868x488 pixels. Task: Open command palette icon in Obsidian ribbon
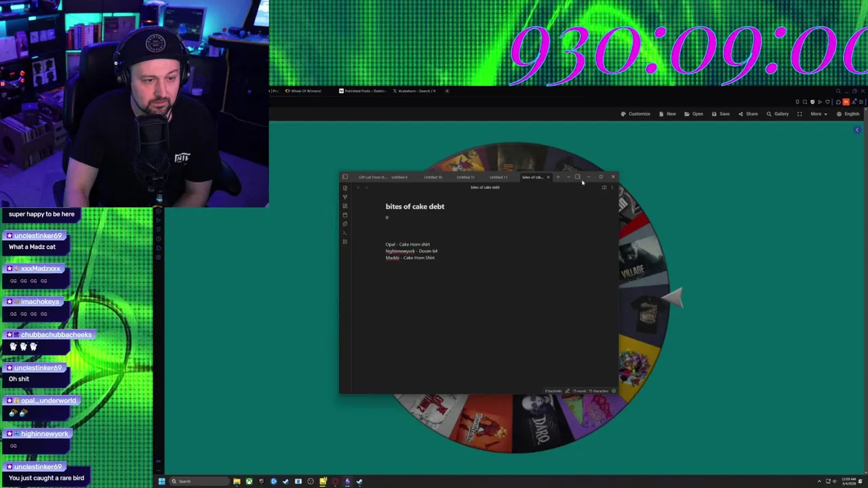pos(344,232)
